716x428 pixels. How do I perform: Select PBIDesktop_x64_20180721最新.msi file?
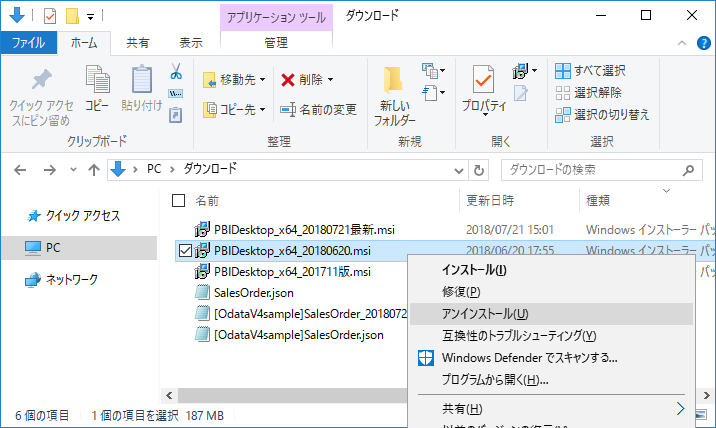click(x=304, y=230)
